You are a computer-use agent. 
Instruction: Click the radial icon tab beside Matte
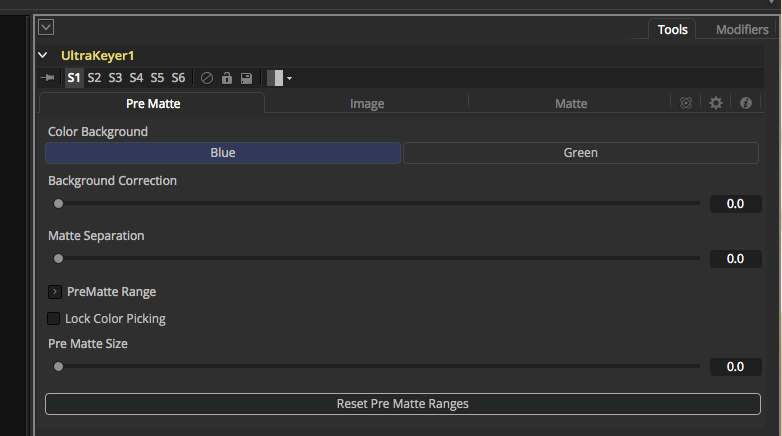pos(686,103)
